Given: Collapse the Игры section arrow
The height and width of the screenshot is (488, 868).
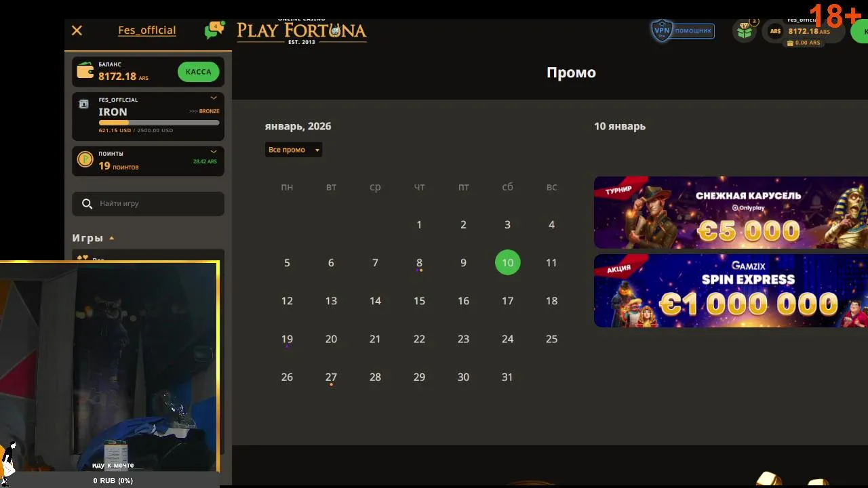Looking at the screenshot, I should click(x=112, y=238).
